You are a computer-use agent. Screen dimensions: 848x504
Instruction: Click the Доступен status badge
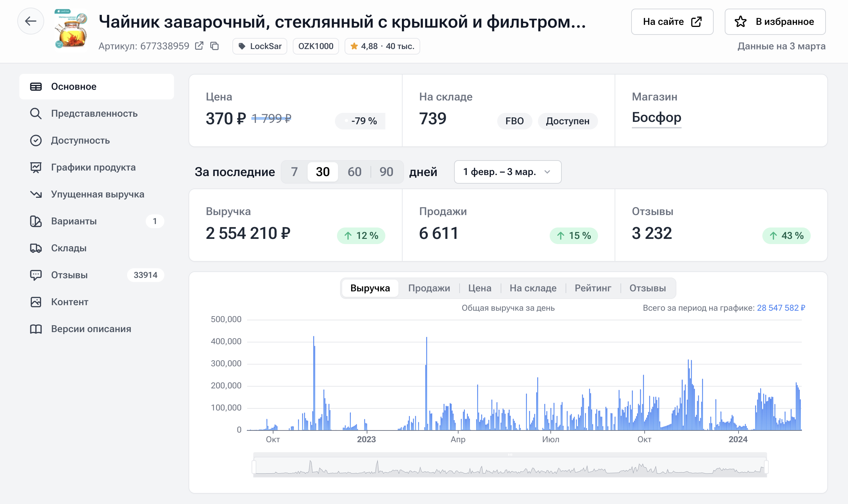pyautogui.click(x=568, y=121)
